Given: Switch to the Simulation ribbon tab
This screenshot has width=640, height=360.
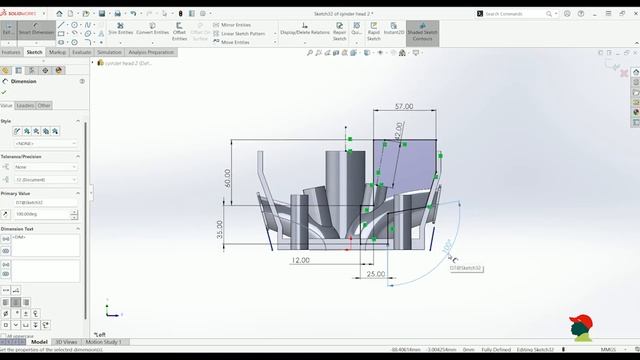Looking at the screenshot, I should point(109,52).
